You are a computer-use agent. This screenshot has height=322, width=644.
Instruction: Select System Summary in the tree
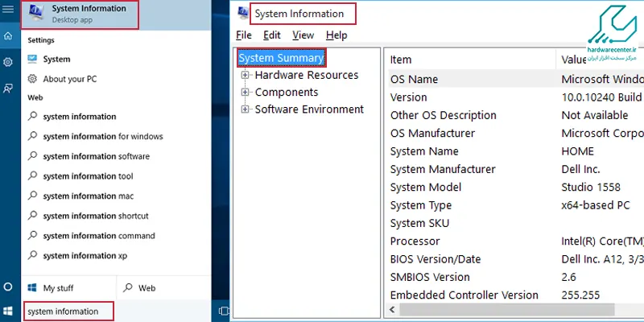click(281, 58)
